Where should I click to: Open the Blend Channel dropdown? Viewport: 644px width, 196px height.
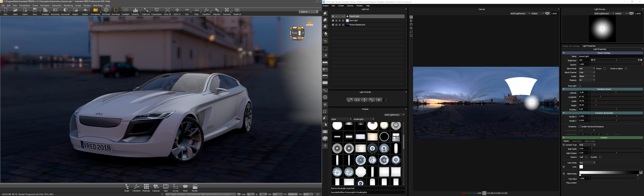point(587,72)
